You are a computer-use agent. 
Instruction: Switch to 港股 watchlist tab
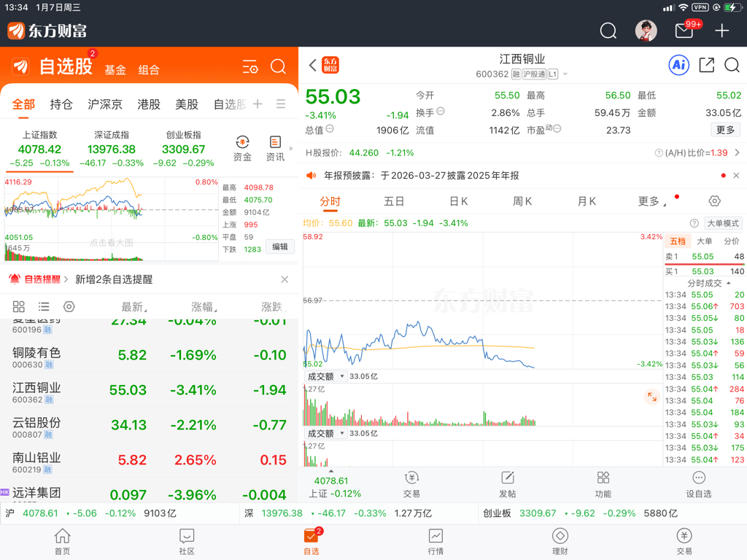coord(149,104)
